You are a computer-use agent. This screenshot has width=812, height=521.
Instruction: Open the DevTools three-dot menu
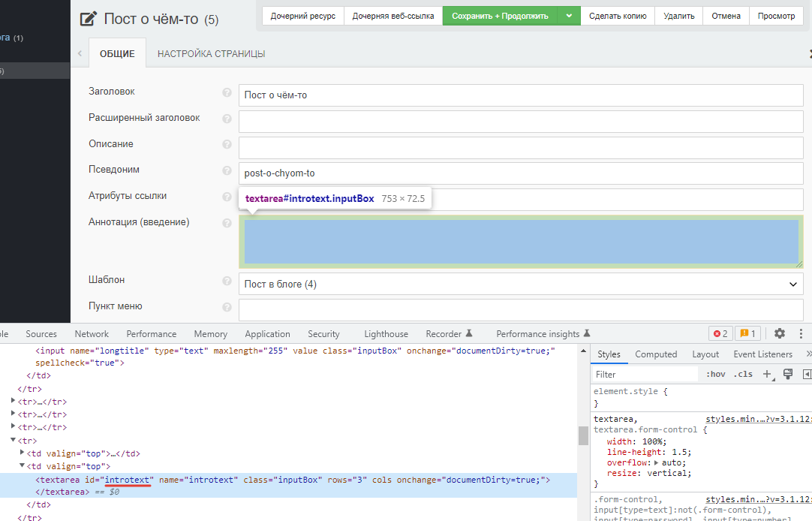coord(801,334)
